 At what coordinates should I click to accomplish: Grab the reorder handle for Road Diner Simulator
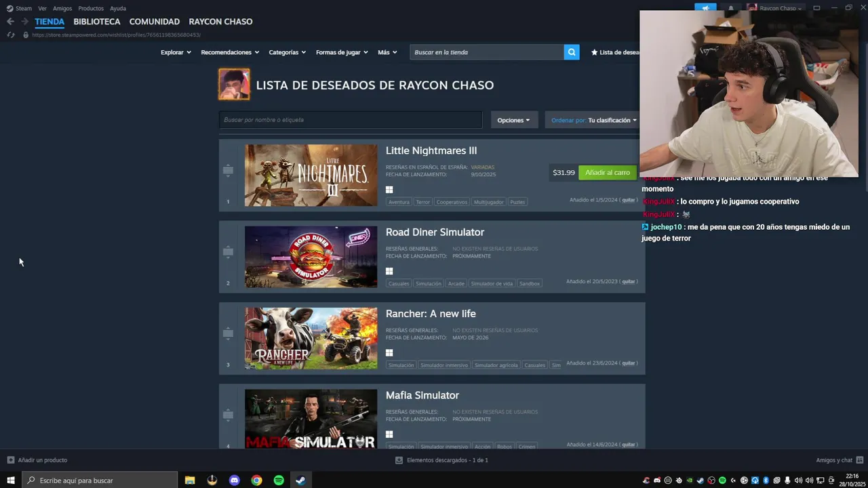tap(228, 252)
